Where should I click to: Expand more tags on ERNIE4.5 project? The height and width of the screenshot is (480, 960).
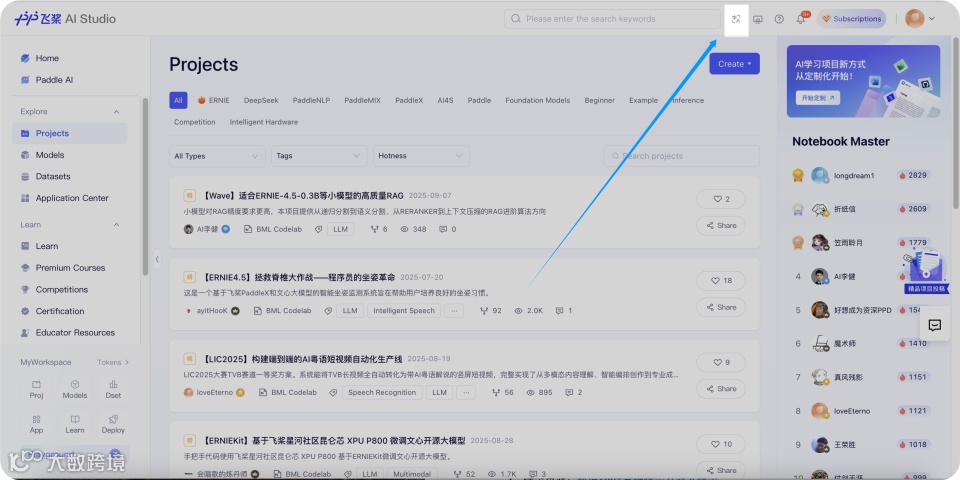[x=454, y=311]
